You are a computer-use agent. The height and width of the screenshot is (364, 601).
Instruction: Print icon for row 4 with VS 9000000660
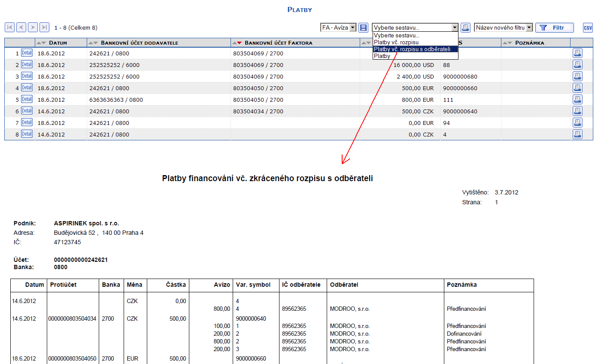coord(577,88)
